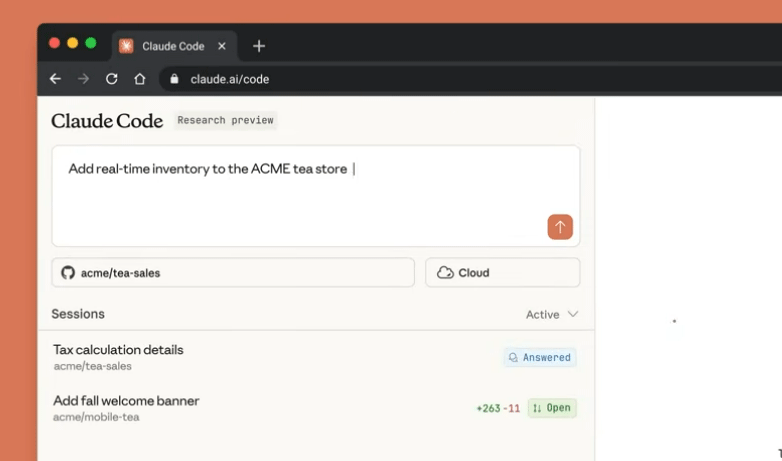
Task: Click the Answered status badge
Action: [540, 357]
